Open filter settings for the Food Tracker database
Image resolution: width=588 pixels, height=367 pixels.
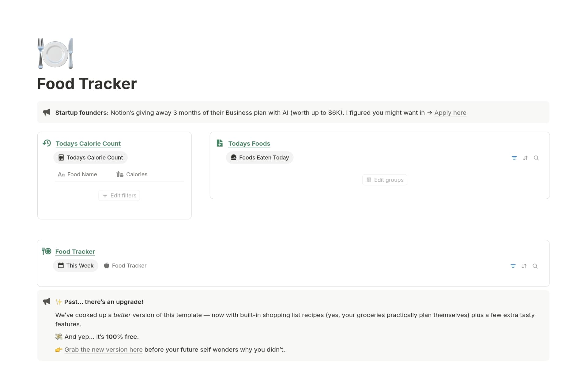513,266
